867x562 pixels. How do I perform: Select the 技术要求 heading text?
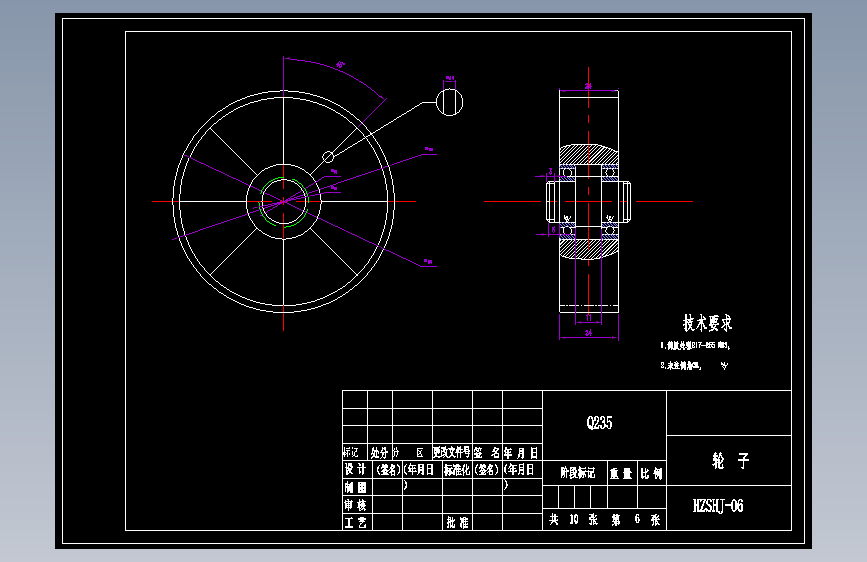(x=707, y=323)
